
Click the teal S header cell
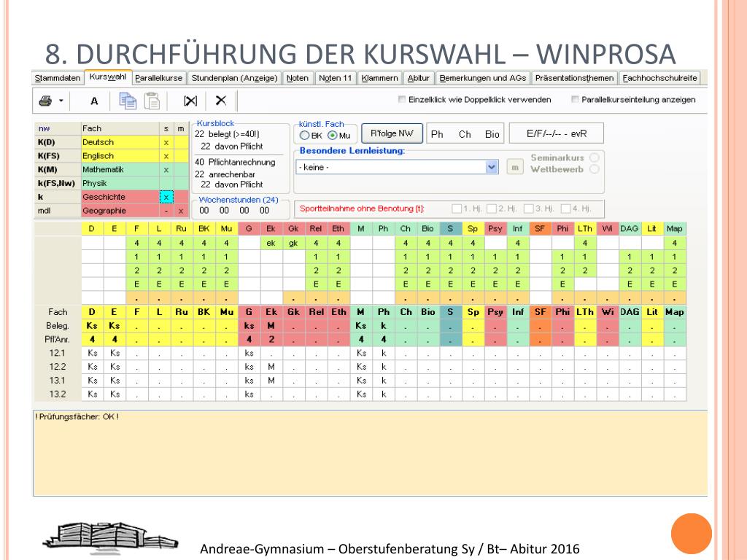[x=450, y=228]
